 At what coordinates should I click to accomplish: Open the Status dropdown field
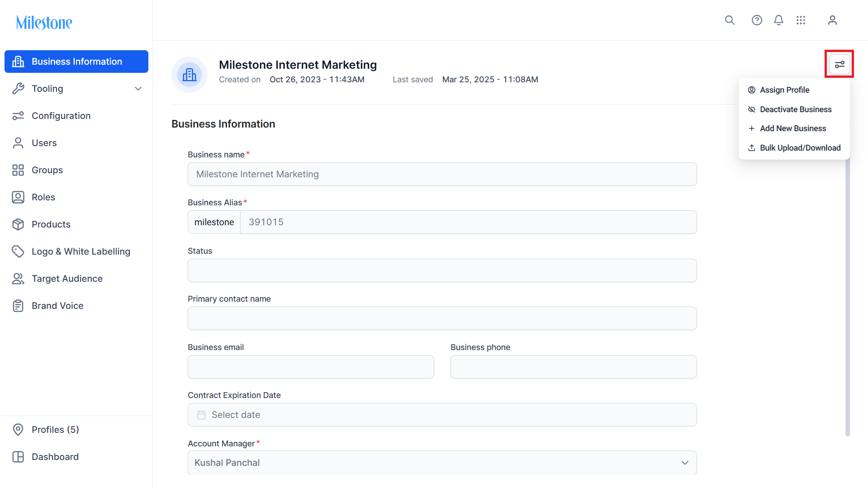coord(442,270)
